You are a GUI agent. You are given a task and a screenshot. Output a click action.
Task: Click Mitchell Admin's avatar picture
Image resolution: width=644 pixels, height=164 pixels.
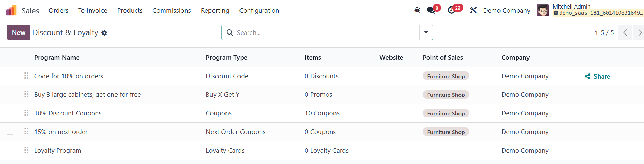point(543,10)
